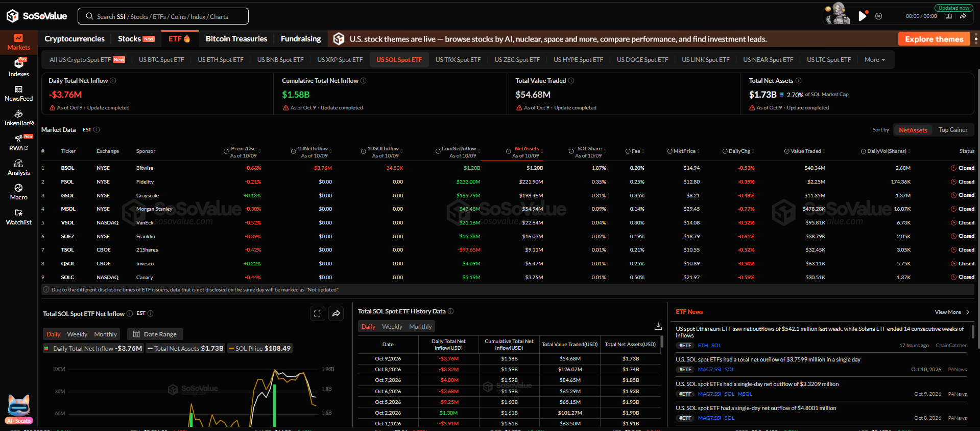
Task: Open the Bitcoin Treasuries tab
Action: point(236,39)
